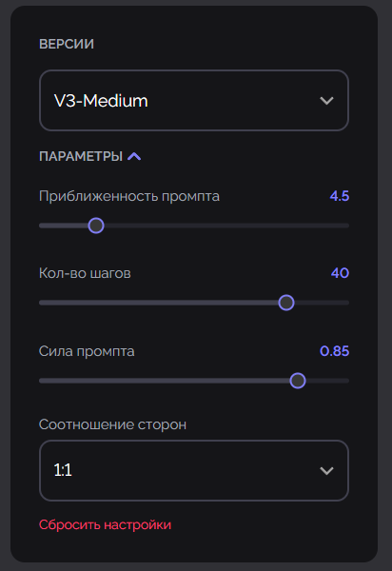Click the Сила промпта label text
The height and width of the screenshot is (571, 392).
point(87,351)
